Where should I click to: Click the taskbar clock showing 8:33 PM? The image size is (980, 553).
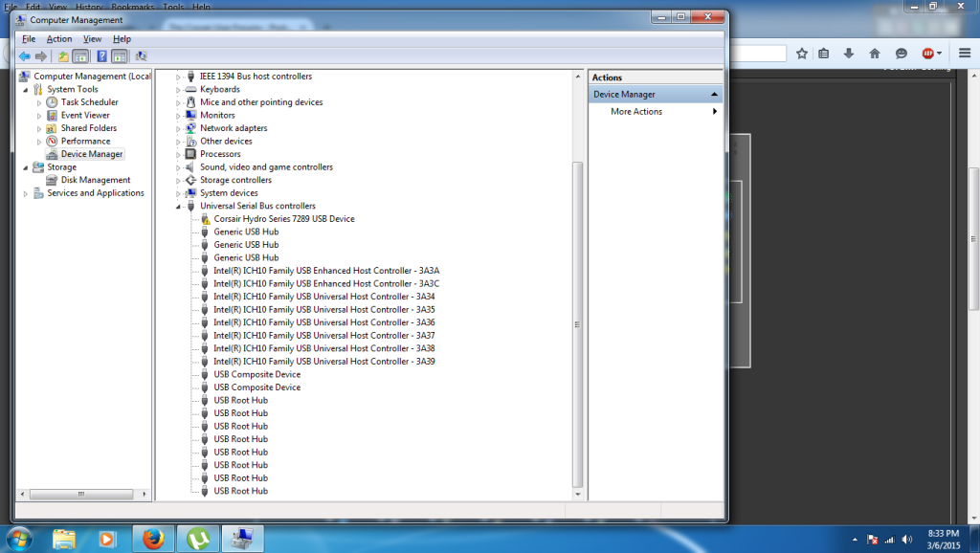943,534
